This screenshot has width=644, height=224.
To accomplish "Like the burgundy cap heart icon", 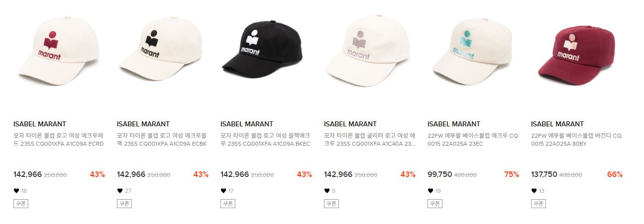I will 534,191.
